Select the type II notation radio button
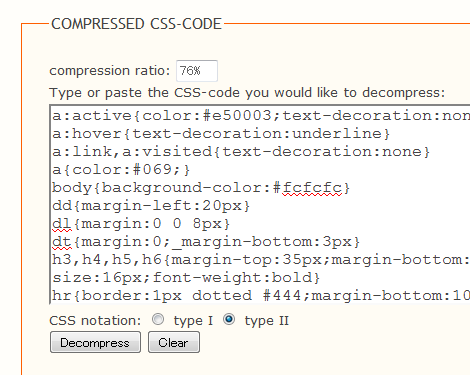Image resolution: width=470 pixels, height=375 pixels. (229, 319)
